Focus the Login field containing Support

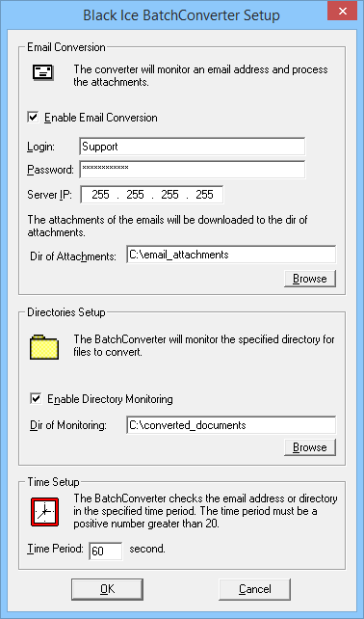(x=192, y=147)
